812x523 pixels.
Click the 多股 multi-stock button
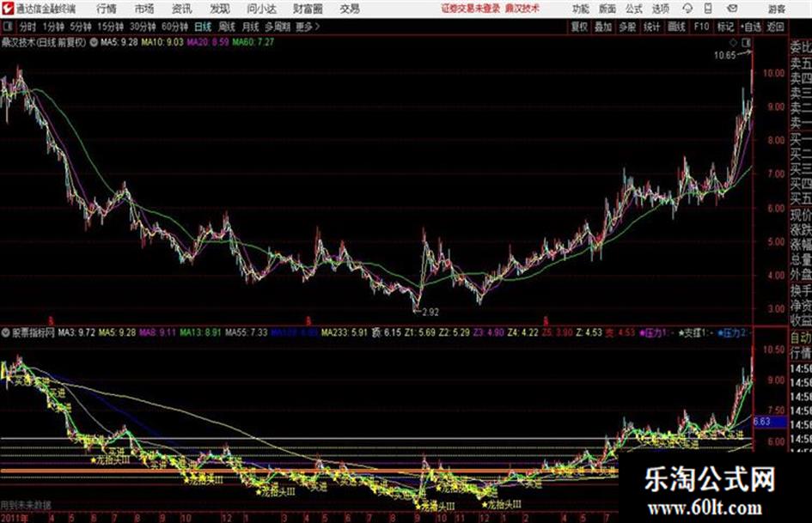pos(627,27)
